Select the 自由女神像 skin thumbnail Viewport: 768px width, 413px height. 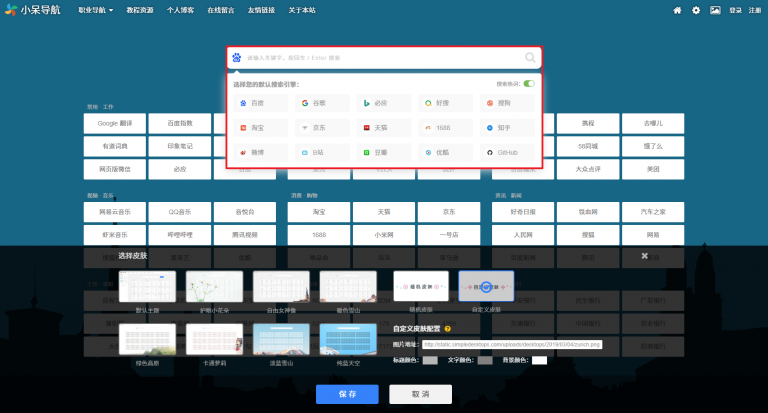click(x=281, y=287)
